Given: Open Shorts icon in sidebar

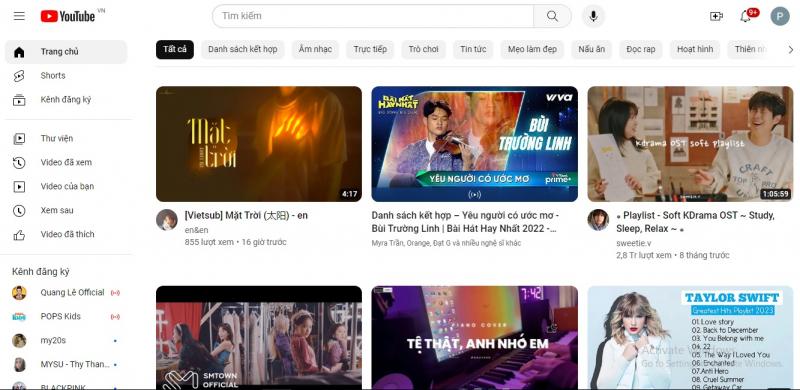Looking at the screenshot, I should coord(19,76).
